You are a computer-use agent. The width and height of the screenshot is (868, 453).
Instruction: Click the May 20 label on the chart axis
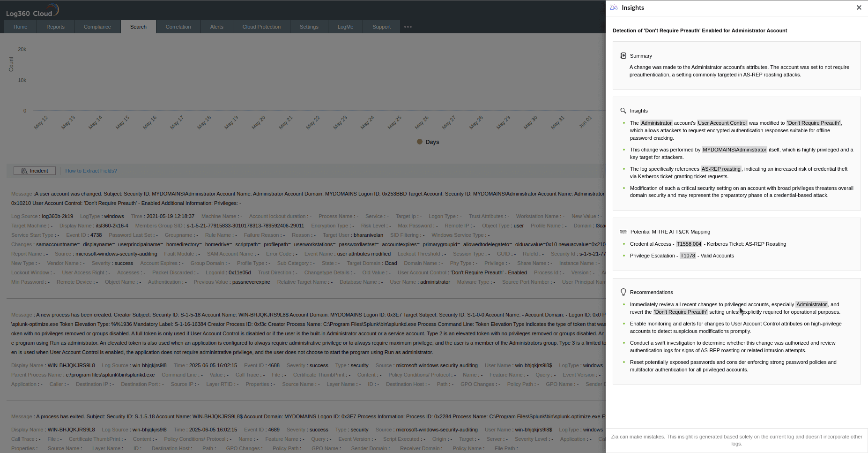click(258, 122)
